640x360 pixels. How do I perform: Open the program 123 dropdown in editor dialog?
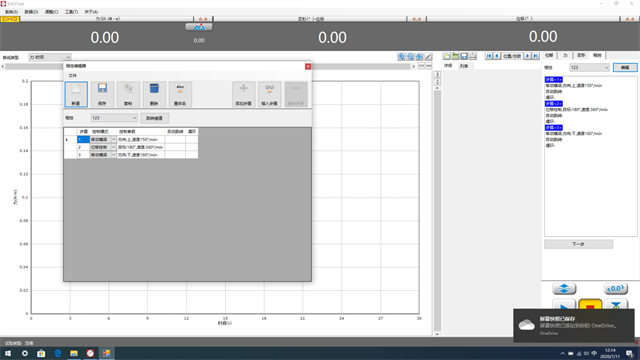(x=114, y=118)
